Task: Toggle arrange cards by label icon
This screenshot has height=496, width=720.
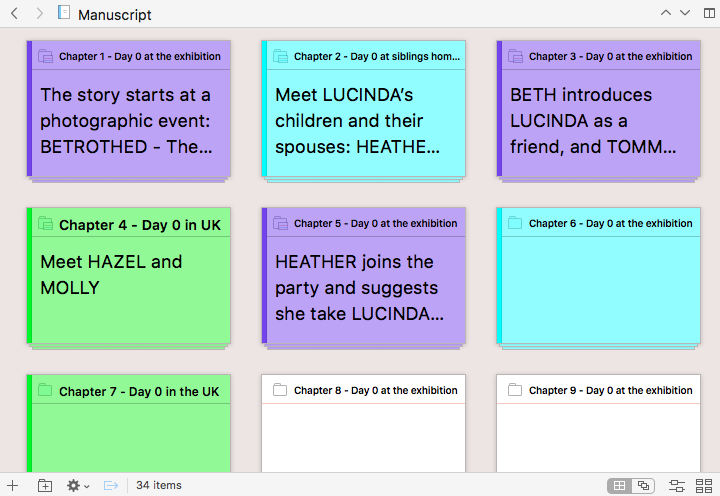Action: click(x=677, y=485)
